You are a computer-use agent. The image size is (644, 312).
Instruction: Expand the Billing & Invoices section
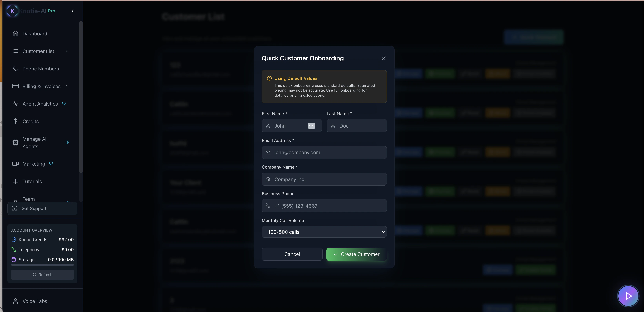(x=66, y=86)
